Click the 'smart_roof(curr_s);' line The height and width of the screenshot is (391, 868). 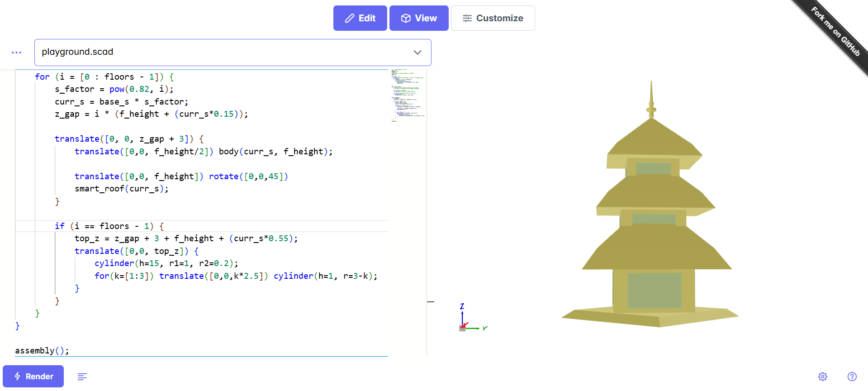[122, 189]
